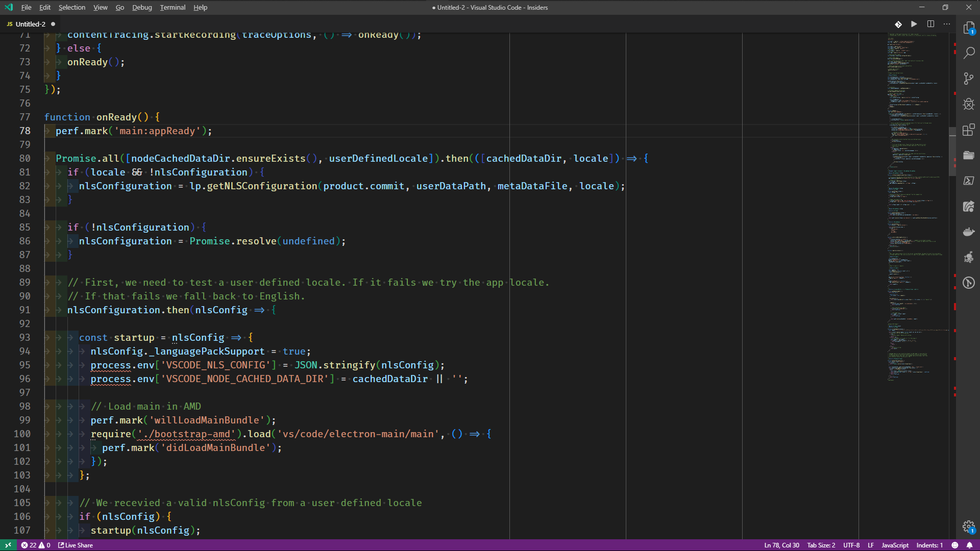Screen dimensions: 980x551
Task: Open the Manage gear icon
Action: click(968, 527)
